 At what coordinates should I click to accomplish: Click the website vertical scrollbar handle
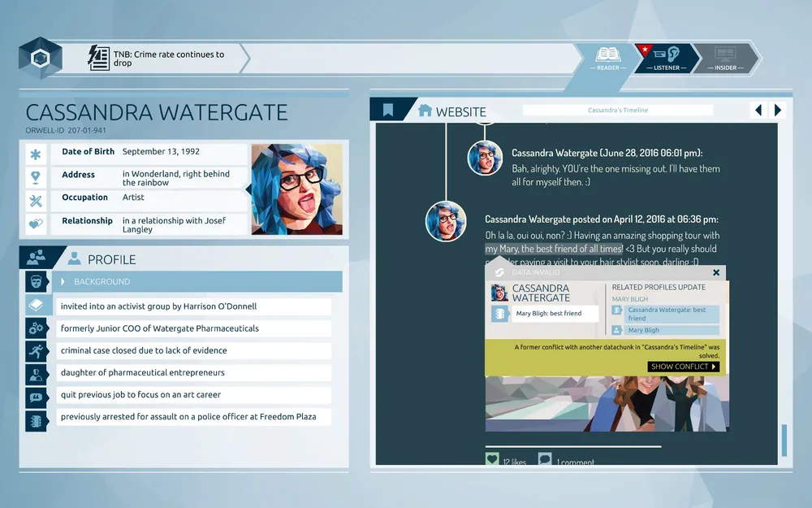784,440
